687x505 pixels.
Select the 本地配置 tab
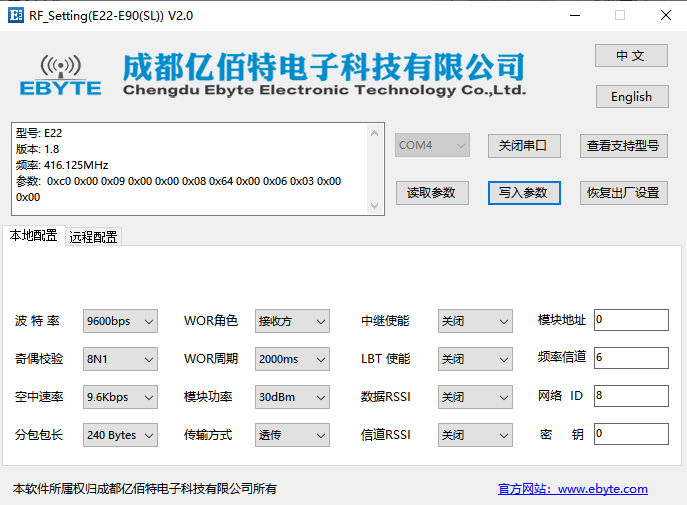[33, 236]
